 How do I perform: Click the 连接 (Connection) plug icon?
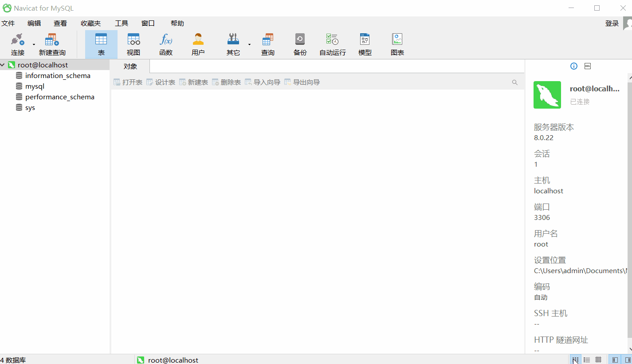pyautogui.click(x=18, y=39)
